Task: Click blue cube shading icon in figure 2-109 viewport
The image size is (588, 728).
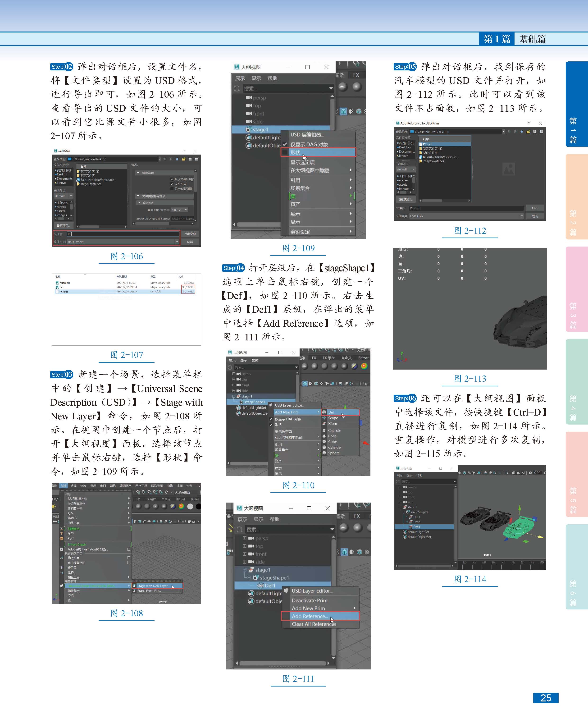Action: coord(343,111)
